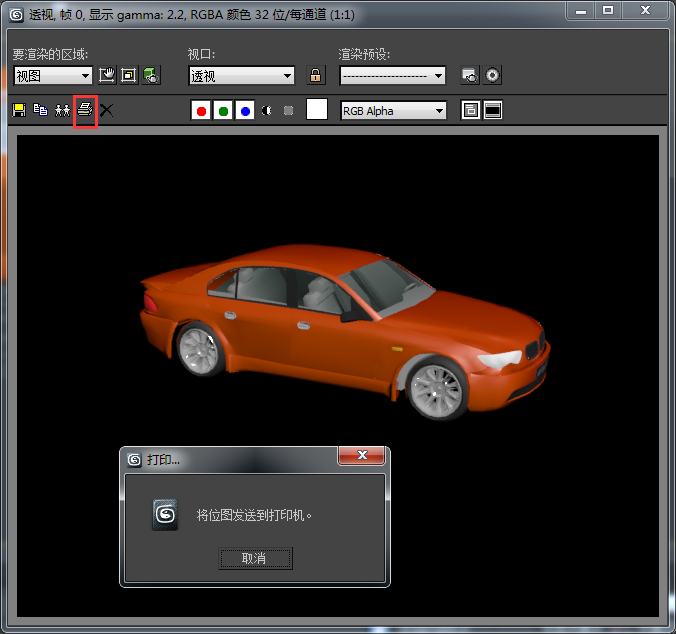Screen dimensions: 676x634
Task: Click the Clone Rendered Frame Window icon
Action: tap(63, 110)
